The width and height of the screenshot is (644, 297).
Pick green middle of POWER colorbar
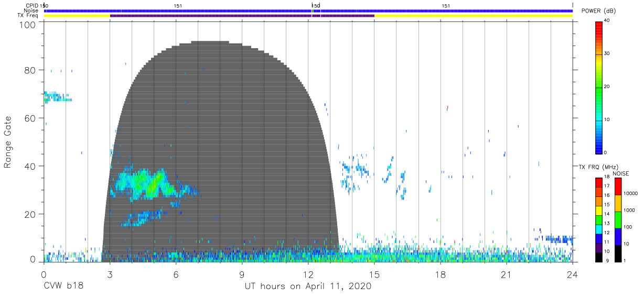pos(599,87)
